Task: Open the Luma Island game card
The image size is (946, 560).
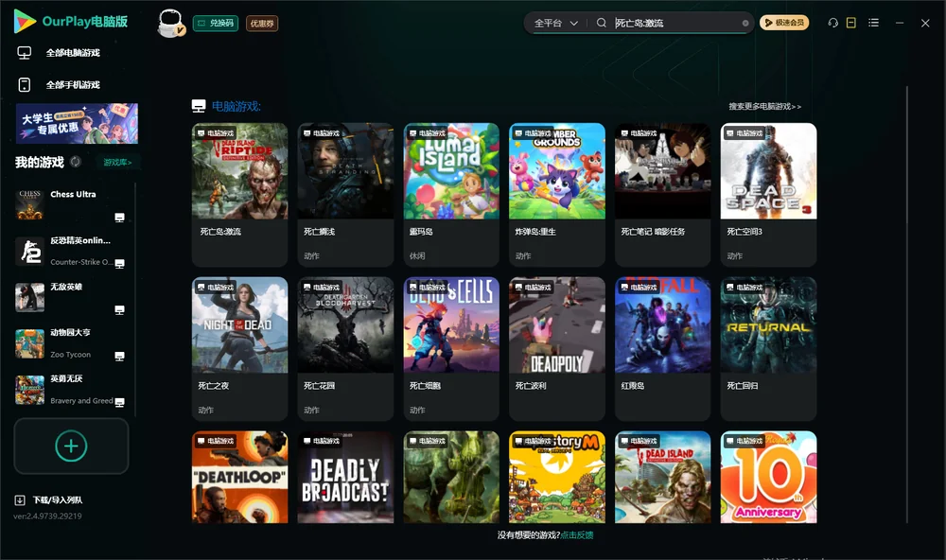Action: click(451, 194)
